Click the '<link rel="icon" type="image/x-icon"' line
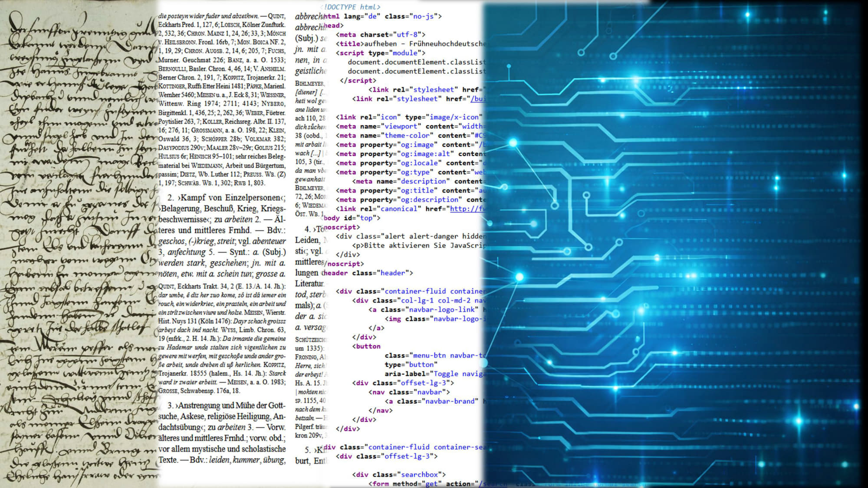Viewport: 868px width, 488px height. point(409,117)
